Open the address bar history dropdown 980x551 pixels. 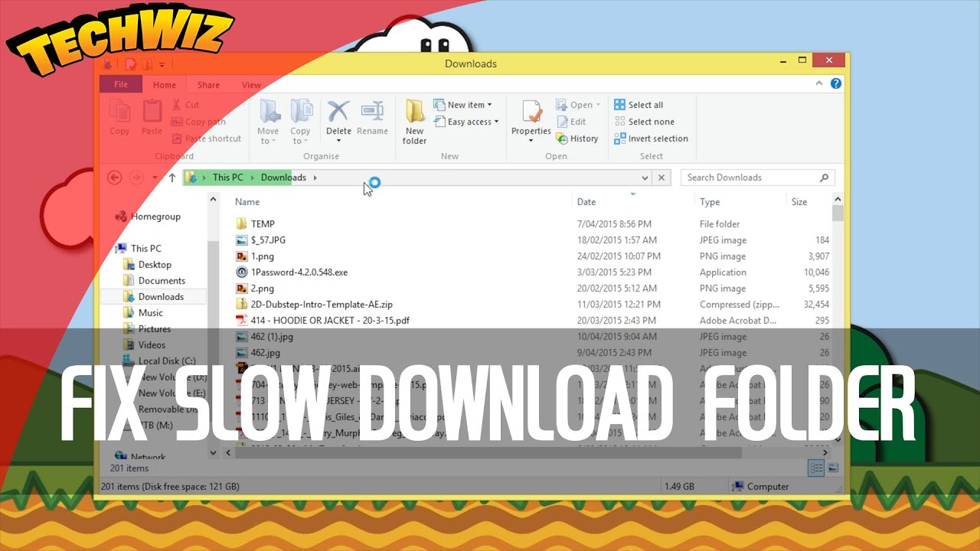[645, 178]
